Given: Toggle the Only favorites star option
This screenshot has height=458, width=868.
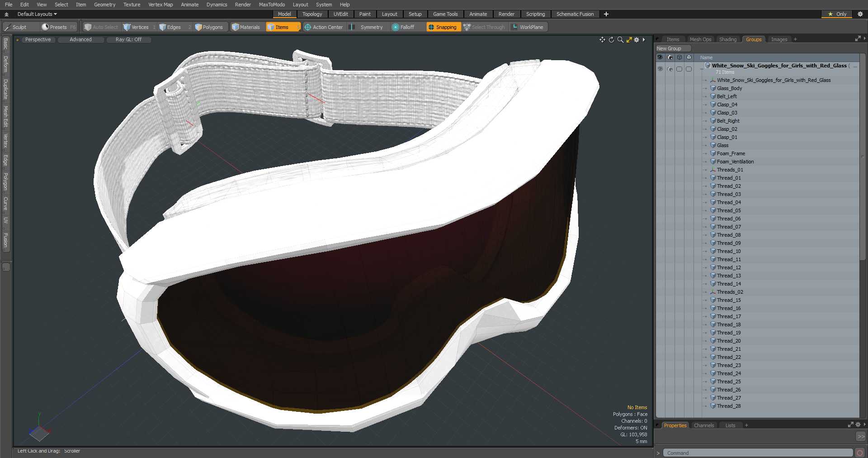Looking at the screenshot, I should [x=837, y=14].
